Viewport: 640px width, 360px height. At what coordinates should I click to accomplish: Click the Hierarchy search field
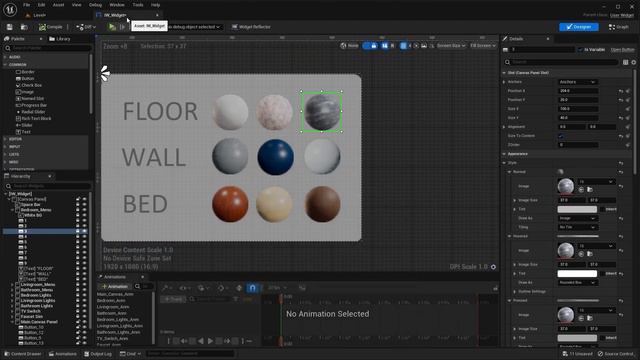[48, 186]
